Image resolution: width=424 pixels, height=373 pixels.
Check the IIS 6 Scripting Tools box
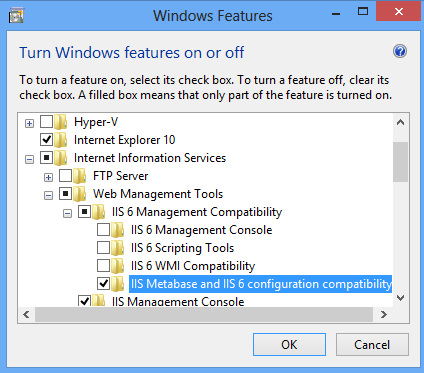pos(103,248)
